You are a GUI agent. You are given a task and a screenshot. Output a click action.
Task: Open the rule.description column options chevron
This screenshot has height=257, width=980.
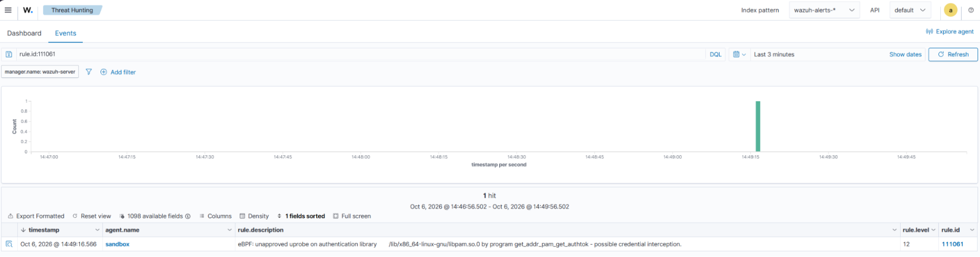[x=895, y=230]
